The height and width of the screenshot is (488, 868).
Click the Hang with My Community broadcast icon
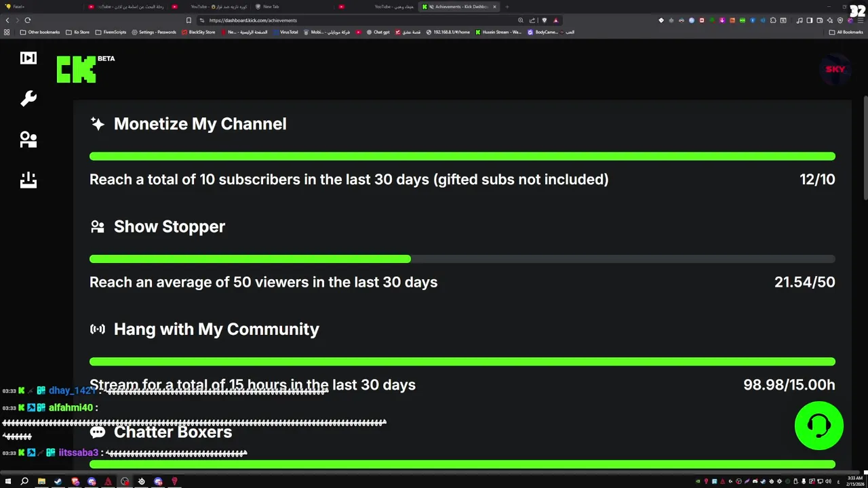pos(98,329)
